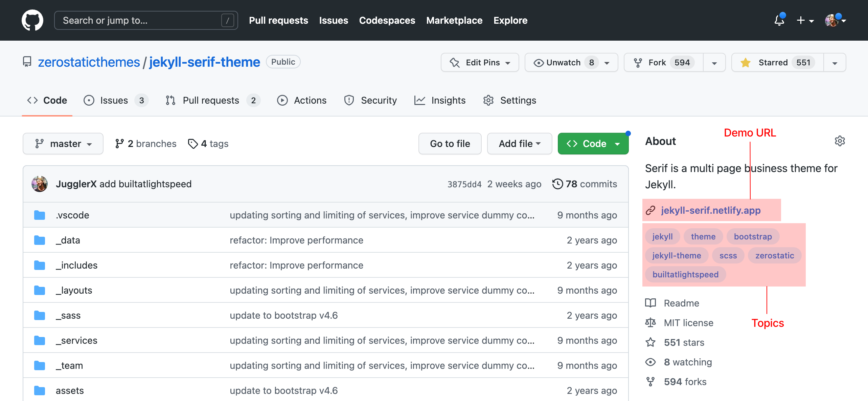Open the Security tab
Screen dimensions: 868x401
coord(370,100)
